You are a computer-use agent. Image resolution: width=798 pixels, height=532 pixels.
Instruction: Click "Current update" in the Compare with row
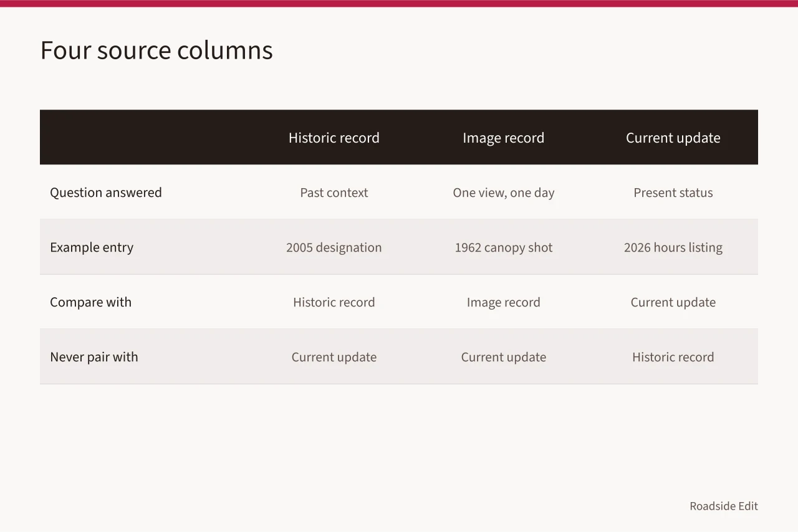pos(673,302)
